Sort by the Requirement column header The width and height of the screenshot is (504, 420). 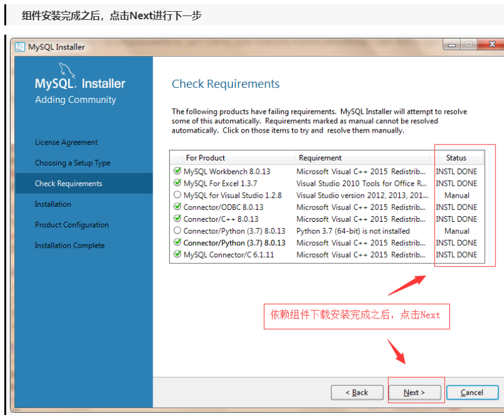(362, 158)
